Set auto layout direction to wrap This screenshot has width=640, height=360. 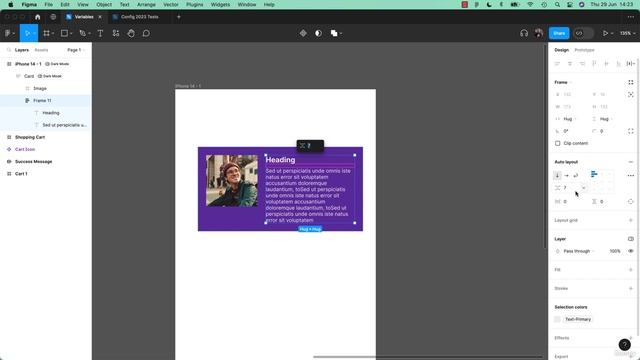(x=576, y=175)
